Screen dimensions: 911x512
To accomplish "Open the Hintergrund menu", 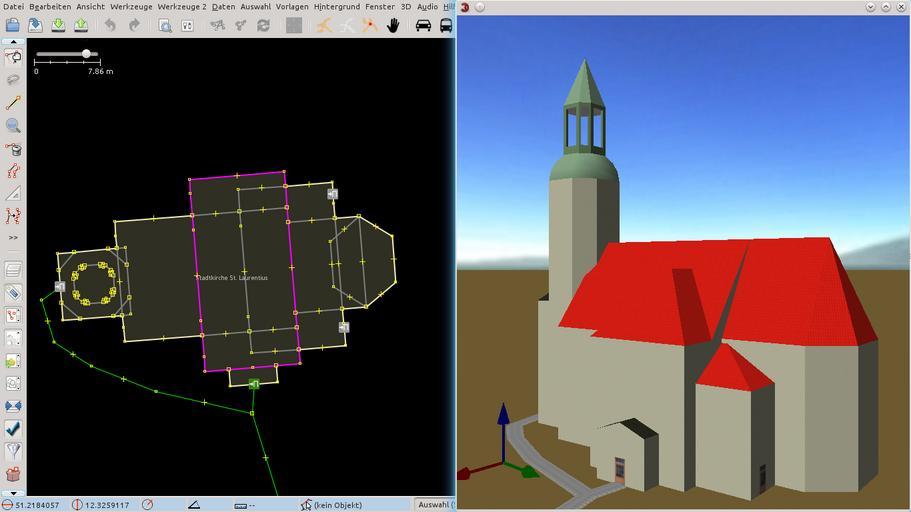I will coord(337,6).
